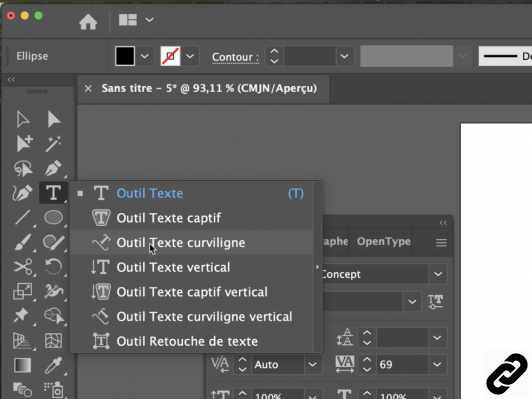Close the Sans titre - 5 document tab
Screen dimensions: 532x399
pyautogui.click(x=88, y=89)
